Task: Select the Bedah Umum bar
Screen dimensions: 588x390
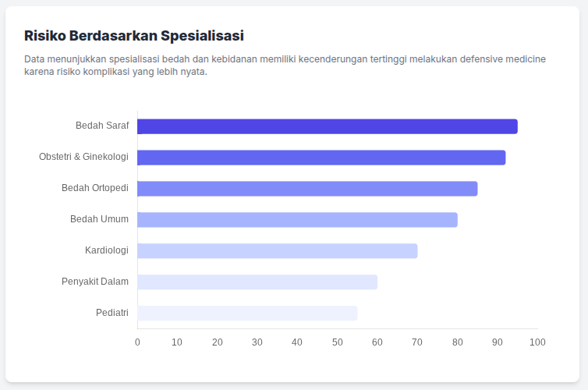Action: [297, 220]
